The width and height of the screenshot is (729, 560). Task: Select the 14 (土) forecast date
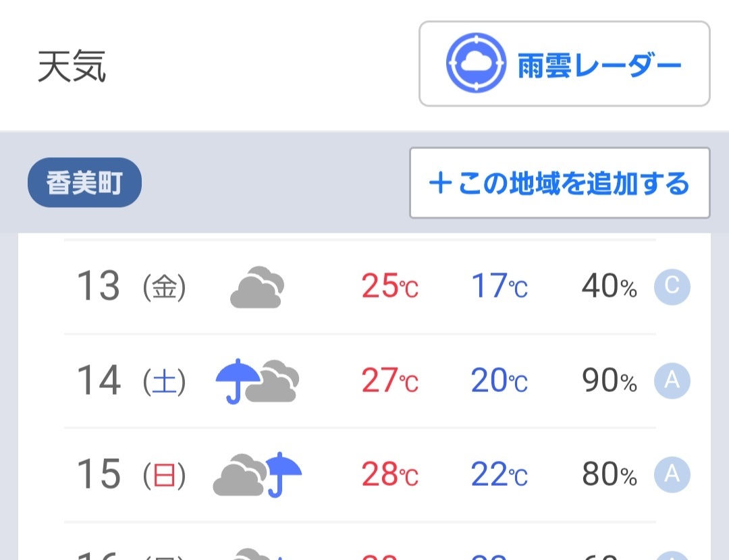(x=132, y=380)
